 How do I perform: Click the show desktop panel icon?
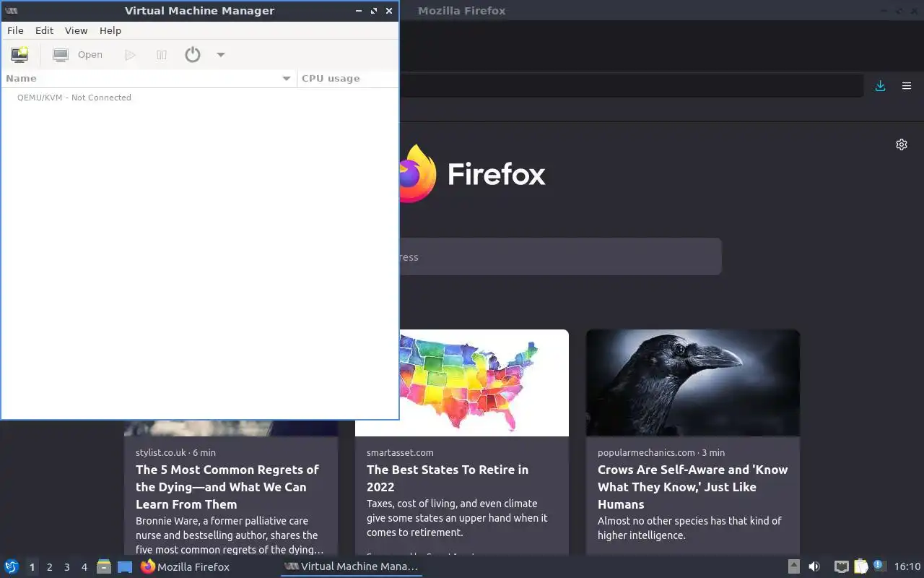[125, 566]
